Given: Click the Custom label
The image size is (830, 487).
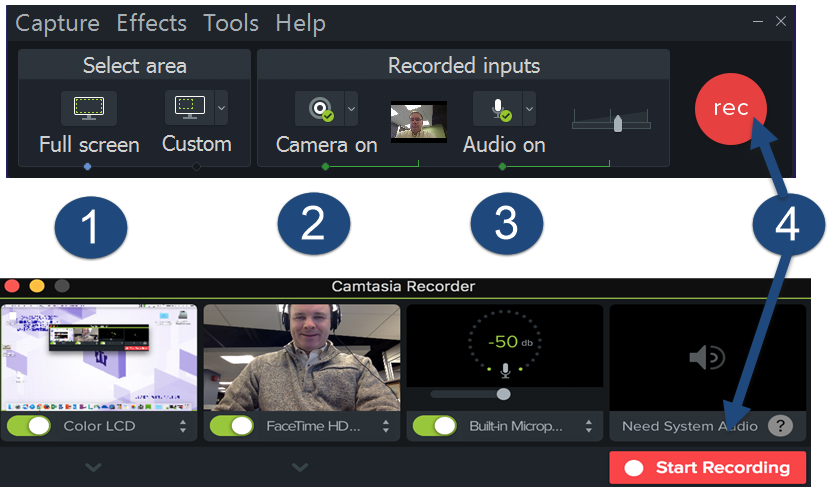Looking at the screenshot, I should (x=197, y=144).
